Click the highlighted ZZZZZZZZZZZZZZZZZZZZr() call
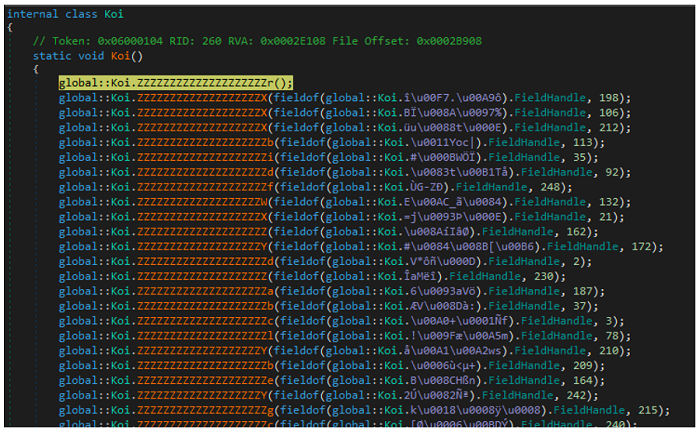This screenshot has height=432, width=700. pyautogui.click(x=176, y=83)
